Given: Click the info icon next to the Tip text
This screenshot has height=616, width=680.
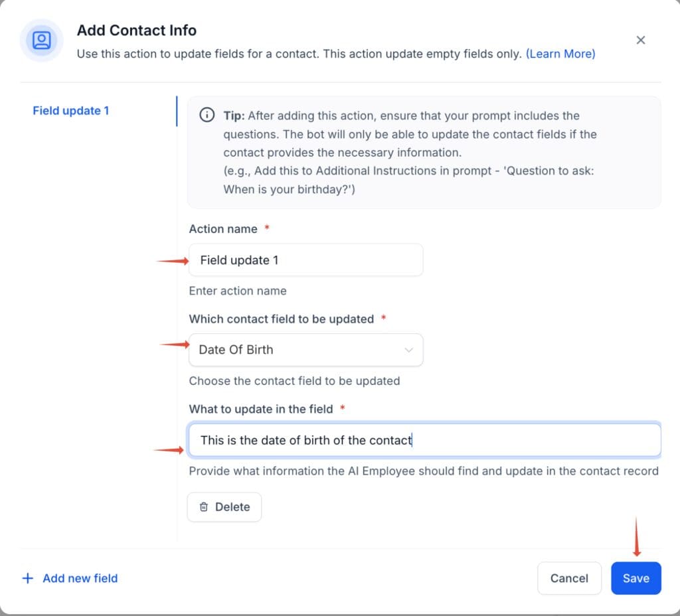Looking at the screenshot, I should click(x=207, y=116).
